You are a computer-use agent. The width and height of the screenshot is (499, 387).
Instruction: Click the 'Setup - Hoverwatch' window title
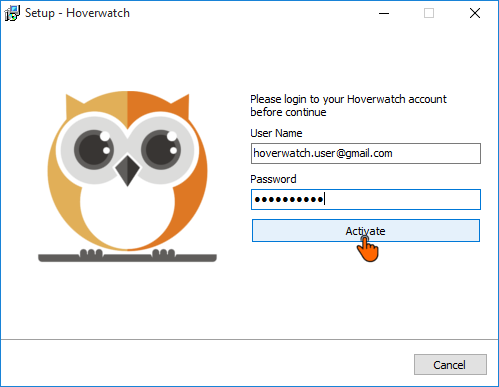[77, 13]
